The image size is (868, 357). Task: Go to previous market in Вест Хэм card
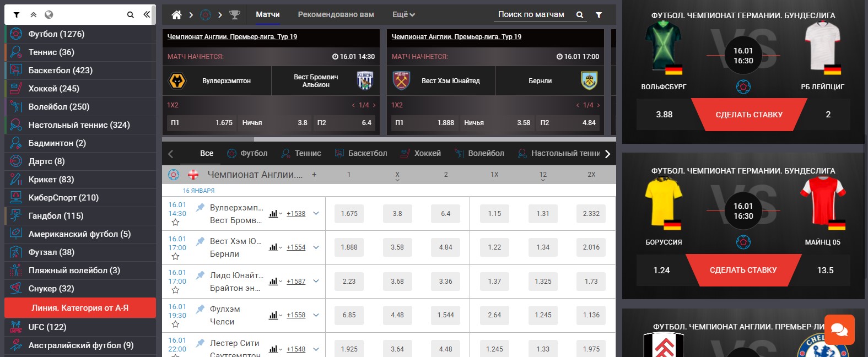coord(578,105)
